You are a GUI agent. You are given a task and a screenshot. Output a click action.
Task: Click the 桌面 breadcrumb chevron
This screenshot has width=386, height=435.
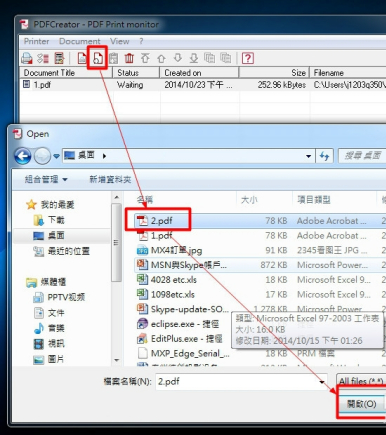pos(104,156)
